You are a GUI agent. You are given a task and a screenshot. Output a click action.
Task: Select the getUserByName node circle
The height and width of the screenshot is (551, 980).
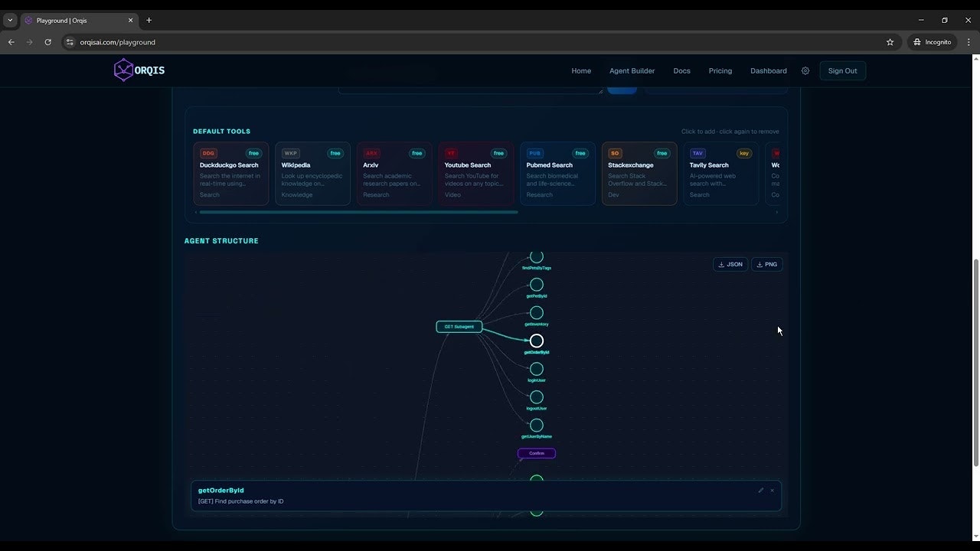tap(537, 425)
